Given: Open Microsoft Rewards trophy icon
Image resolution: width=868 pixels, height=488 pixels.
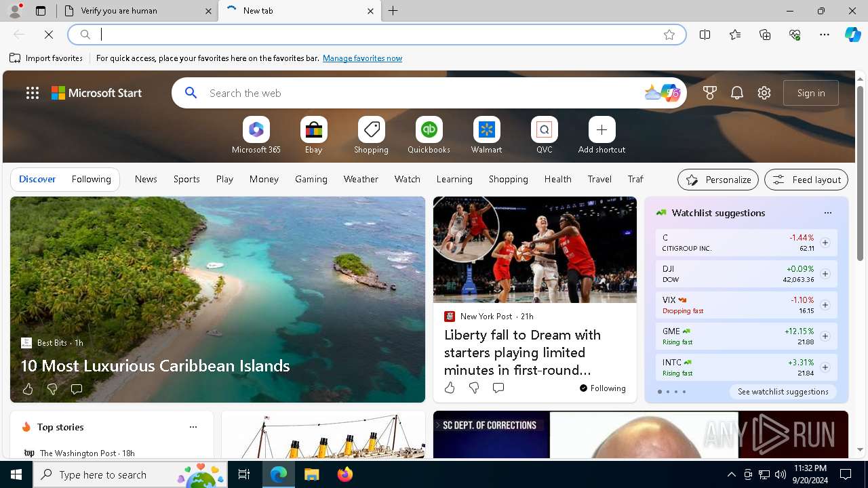Looking at the screenshot, I should click(x=710, y=93).
